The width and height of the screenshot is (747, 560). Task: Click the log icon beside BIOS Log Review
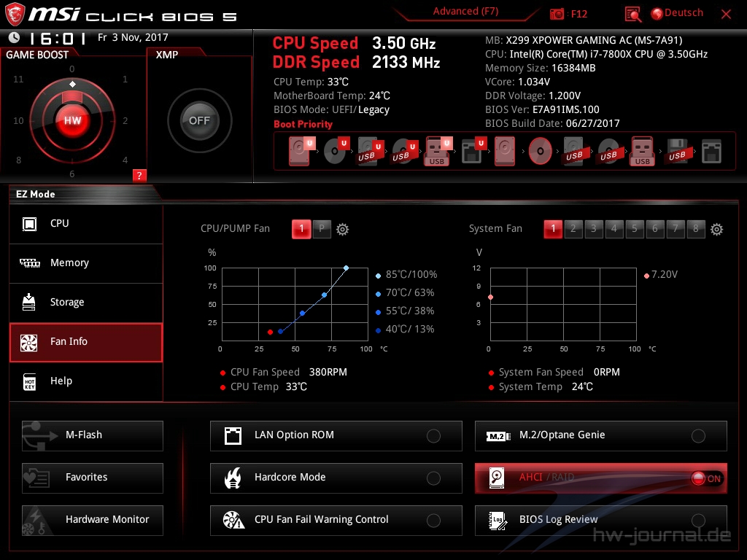coord(498,521)
